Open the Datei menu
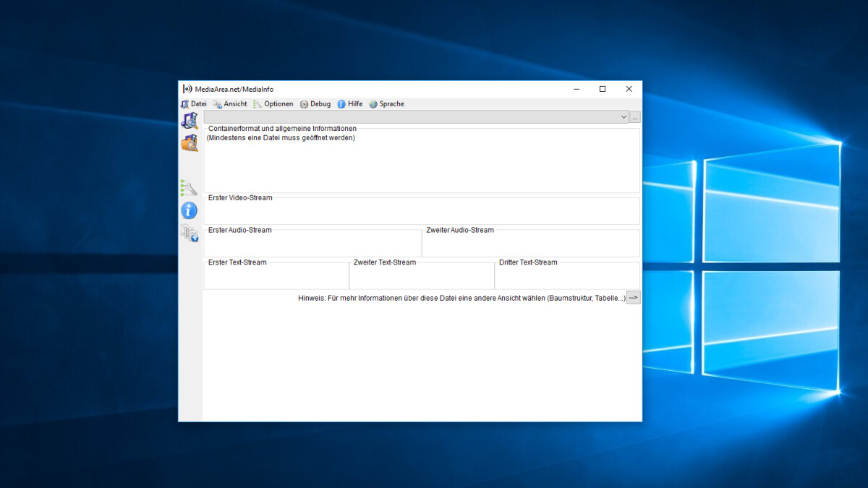This screenshot has height=488, width=868. 194,104
